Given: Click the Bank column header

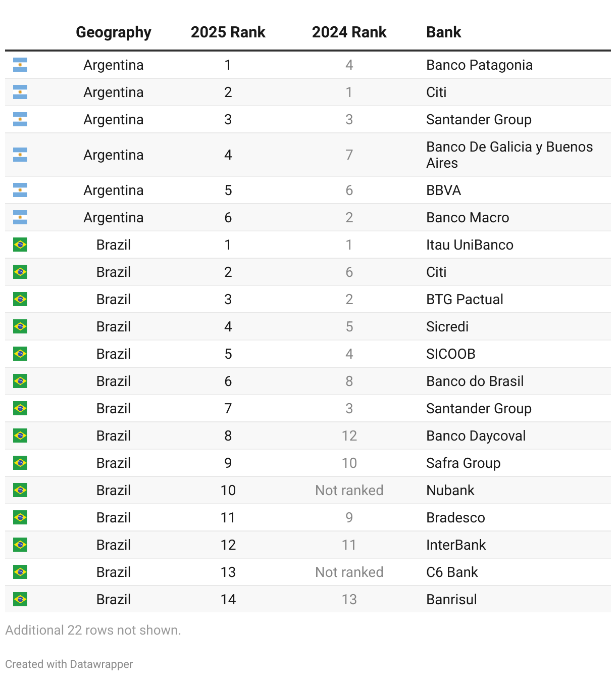Looking at the screenshot, I should [443, 32].
